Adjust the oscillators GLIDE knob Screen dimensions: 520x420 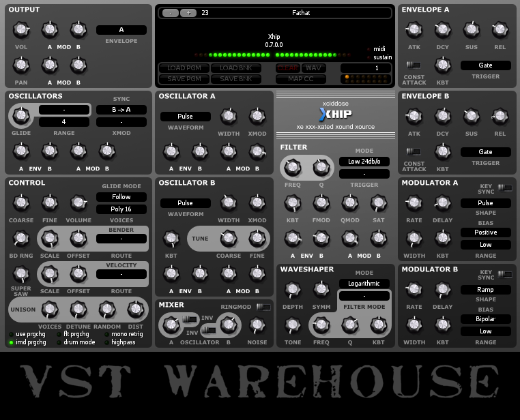[x=21, y=116]
